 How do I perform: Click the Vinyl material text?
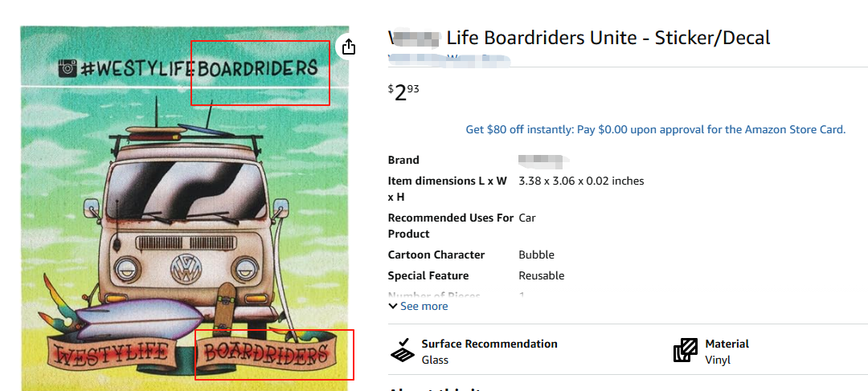pos(718,360)
